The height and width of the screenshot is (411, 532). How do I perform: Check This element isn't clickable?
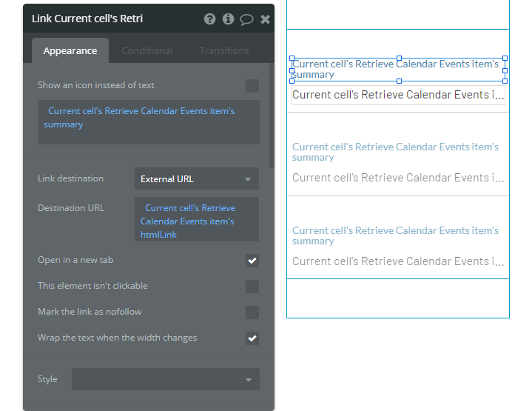click(252, 287)
